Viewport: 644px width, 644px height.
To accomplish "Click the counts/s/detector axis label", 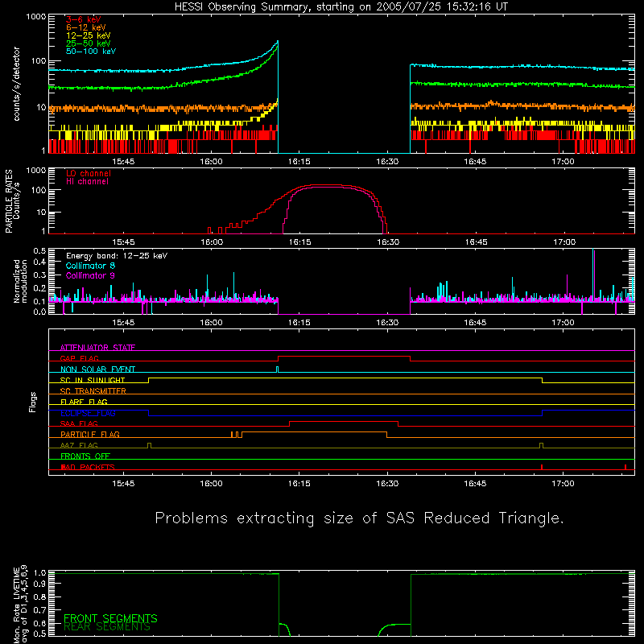I will pyautogui.click(x=17, y=84).
